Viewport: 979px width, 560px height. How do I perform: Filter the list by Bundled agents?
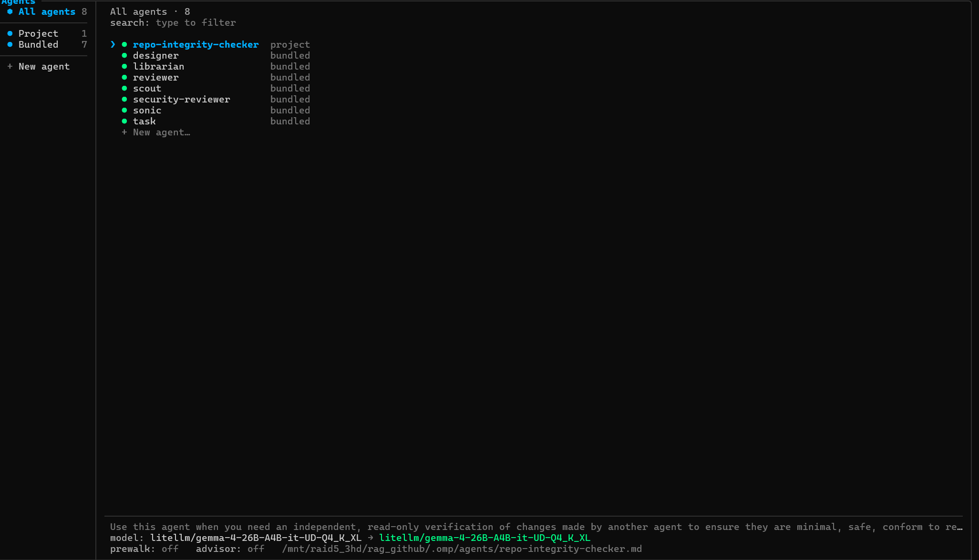(47, 44)
